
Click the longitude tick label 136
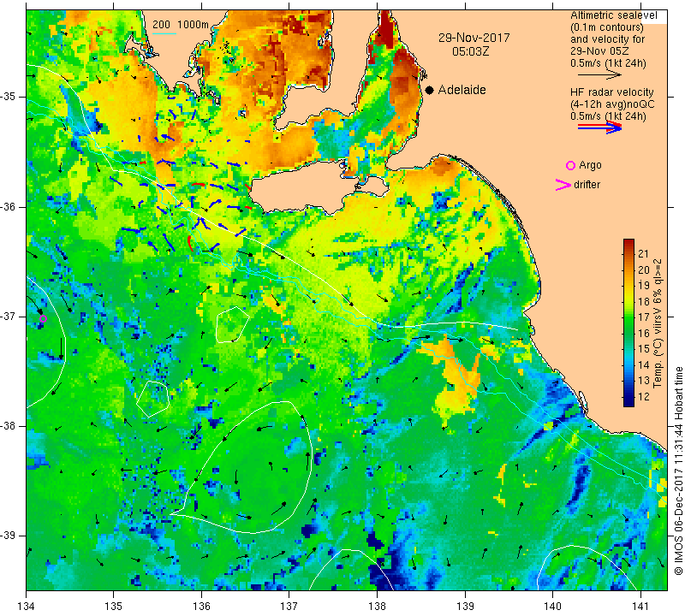[x=201, y=606]
